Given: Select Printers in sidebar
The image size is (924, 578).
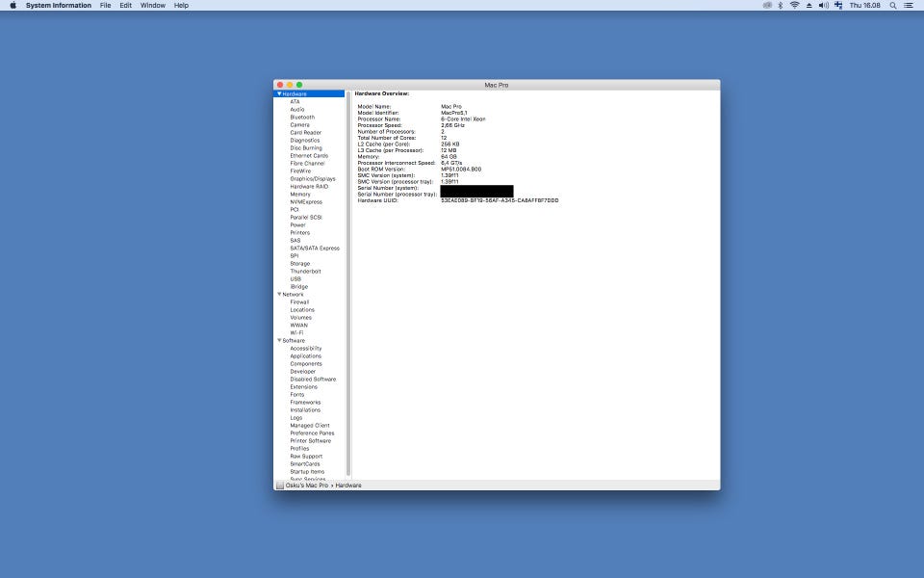Looking at the screenshot, I should (x=299, y=233).
